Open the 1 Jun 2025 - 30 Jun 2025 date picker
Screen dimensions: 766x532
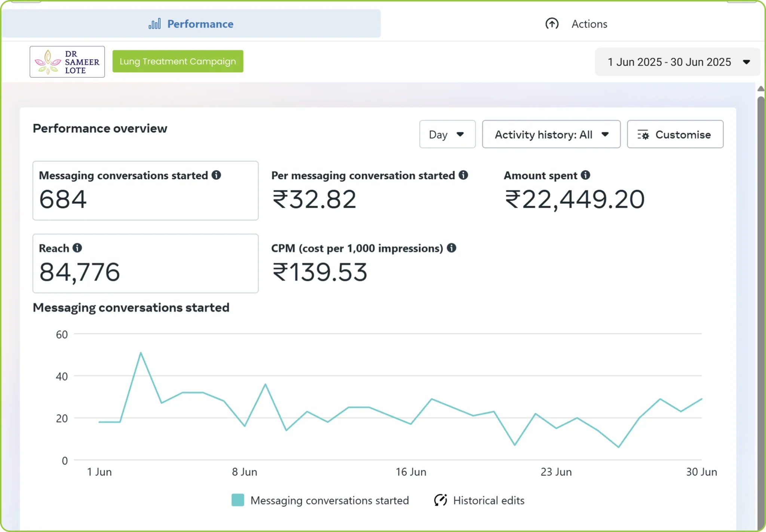(x=677, y=62)
